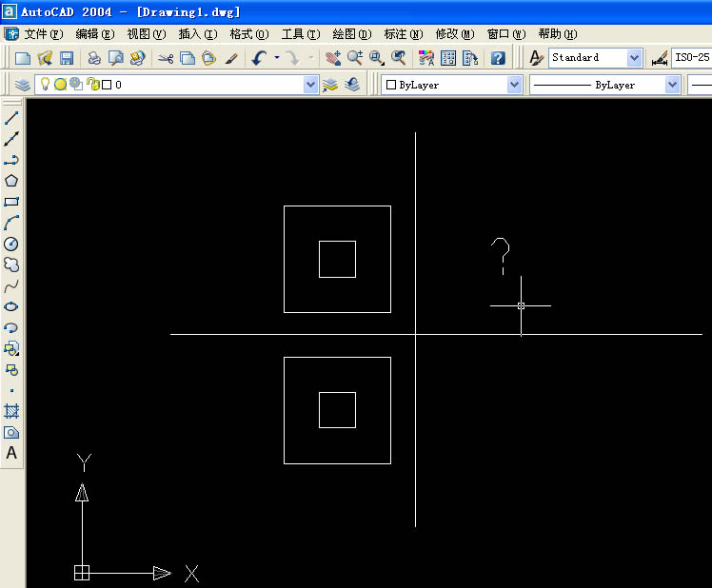Click the Zoom Previous icon

(398, 58)
